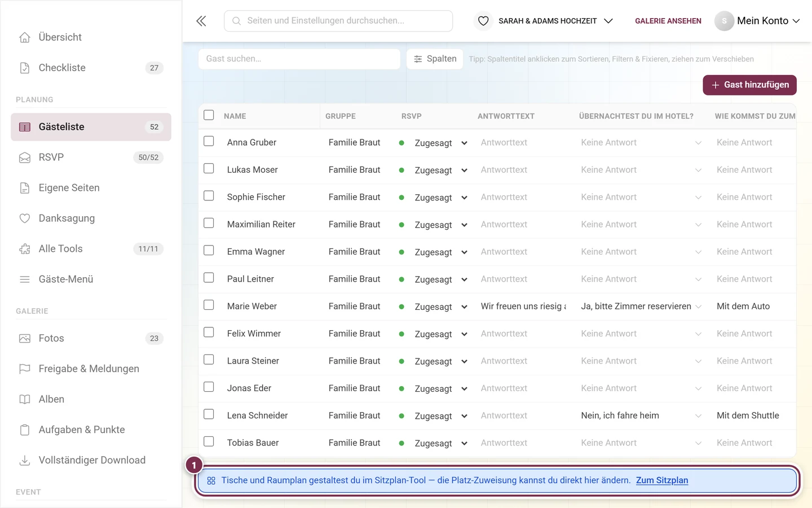Open hotel answer dropdown for Lena Schneider
The height and width of the screenshot is (508, 812).
(641, 416)
